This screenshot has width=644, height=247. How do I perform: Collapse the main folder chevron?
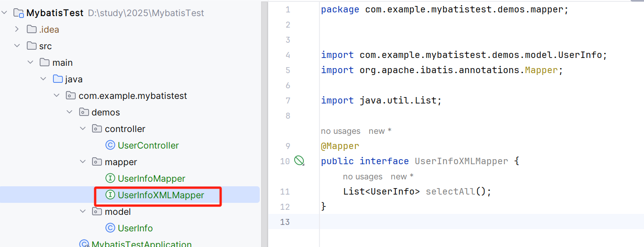(x=30, y=63)
